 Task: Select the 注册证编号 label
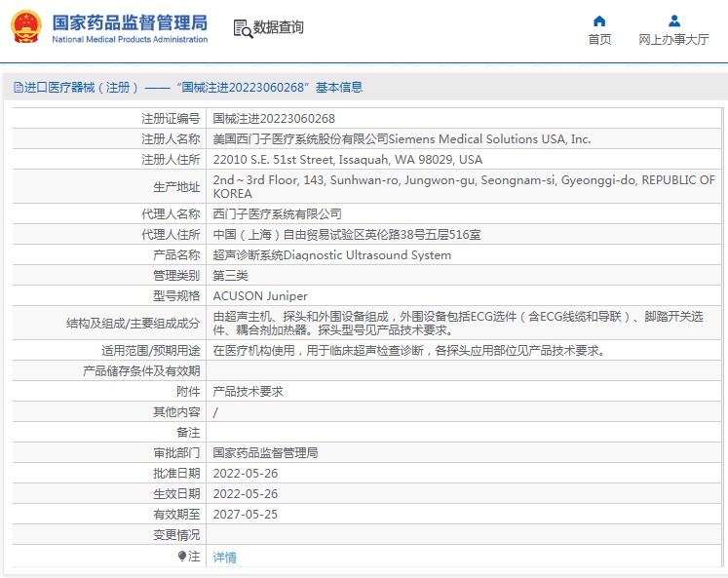point(171,118)
